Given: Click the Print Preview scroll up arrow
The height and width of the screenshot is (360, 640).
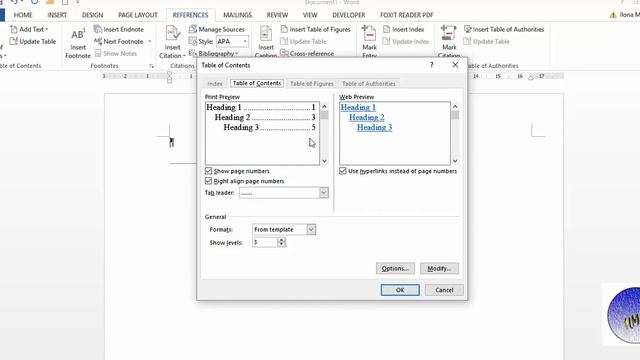Looking at the screenshot, I should point(324,106).
